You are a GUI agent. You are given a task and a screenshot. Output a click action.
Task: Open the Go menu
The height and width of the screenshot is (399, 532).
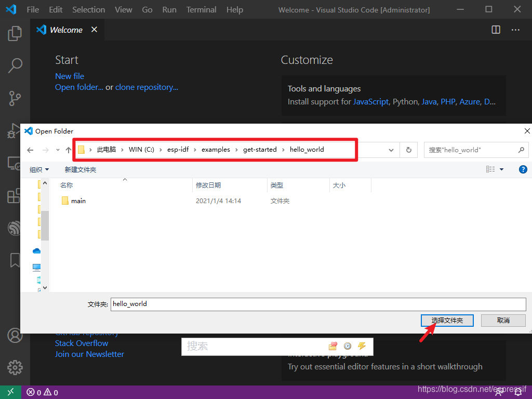[x=147, y=9]
